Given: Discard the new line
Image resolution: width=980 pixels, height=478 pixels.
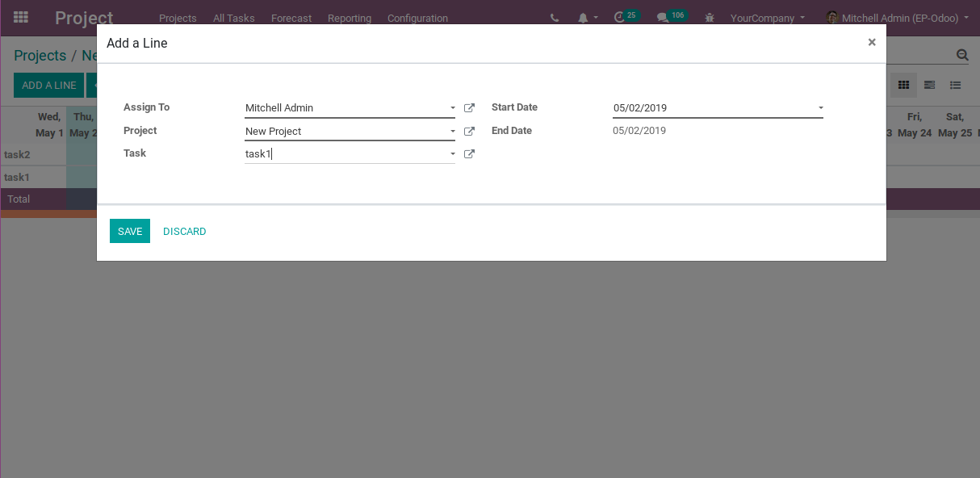Looking at the screenshot, I should point(185,231).
